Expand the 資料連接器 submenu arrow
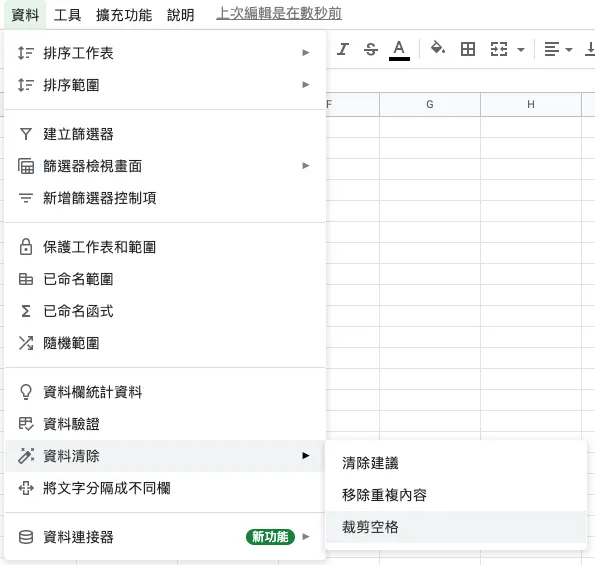The width and height of the screenshot is (595, 565). click(305, 537)
